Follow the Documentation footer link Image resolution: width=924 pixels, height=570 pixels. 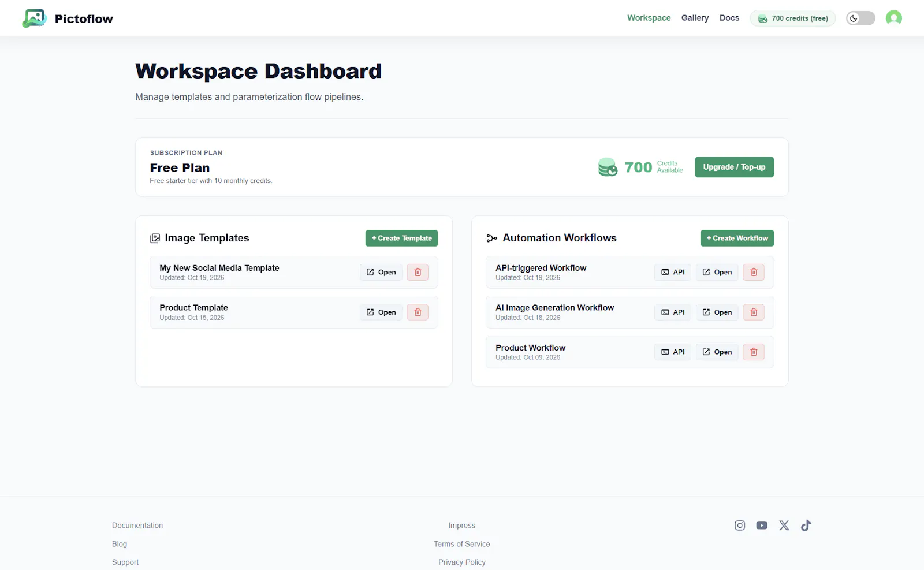coord(137,526)
